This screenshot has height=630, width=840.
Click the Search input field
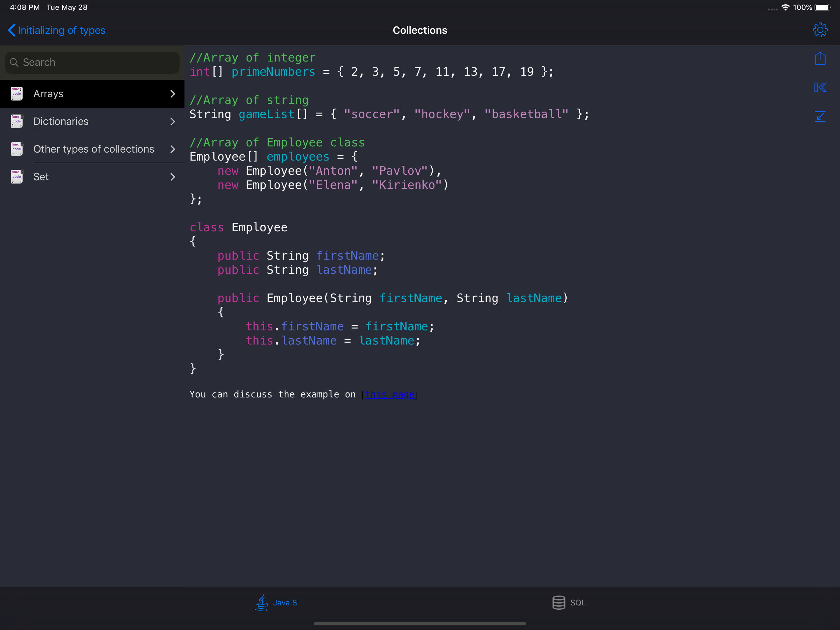coord(92,62)
